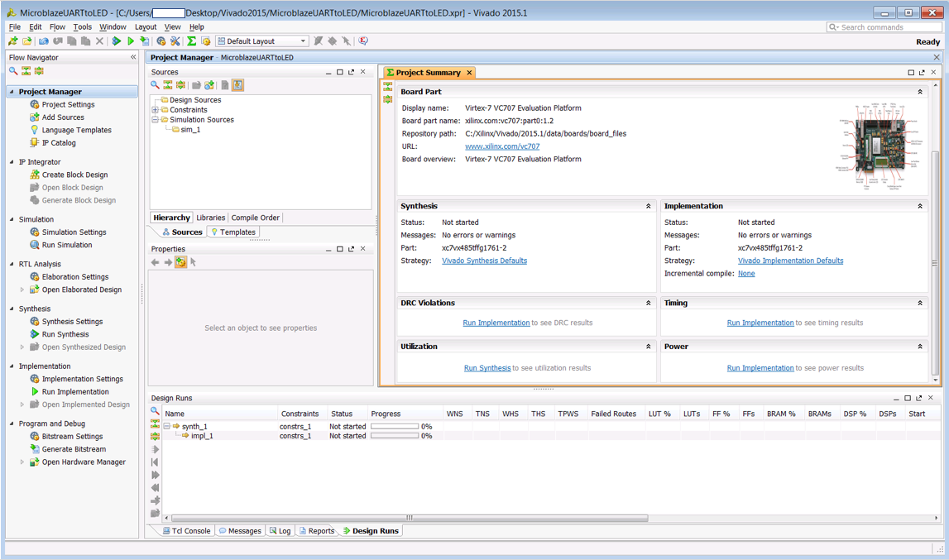Click the Open Project folder toolbar icon
Viewport: 949px width, 560px height.
pos(26,41)
